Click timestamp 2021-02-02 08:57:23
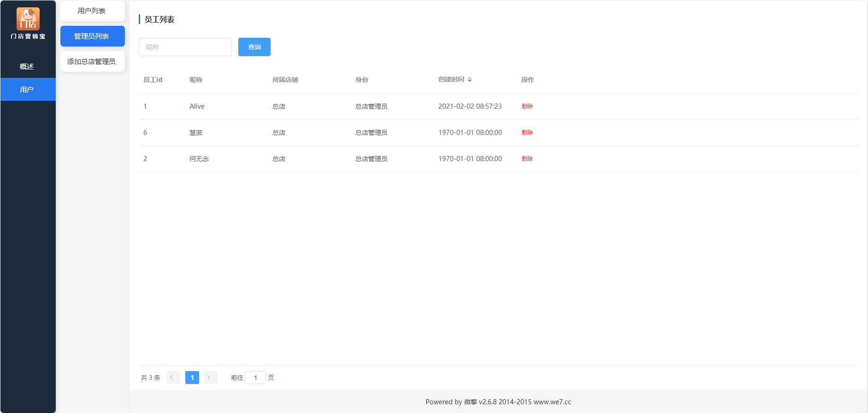The image size is (868, 413). pyautogui.click(x=470, y=106)
